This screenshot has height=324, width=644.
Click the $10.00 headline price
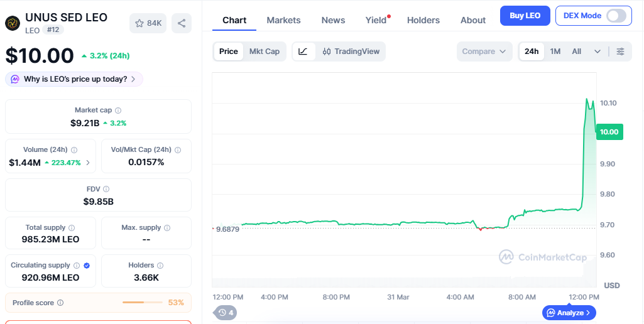pyautogui.click(x=40, y=55)
